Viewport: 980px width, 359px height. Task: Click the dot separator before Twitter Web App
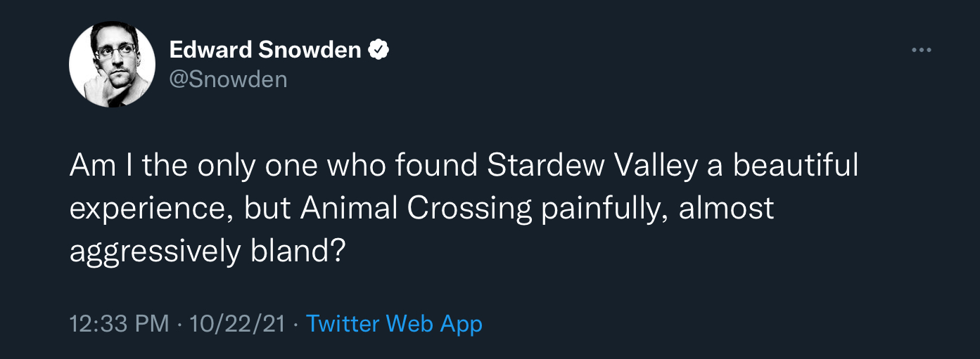coord(295,324)
